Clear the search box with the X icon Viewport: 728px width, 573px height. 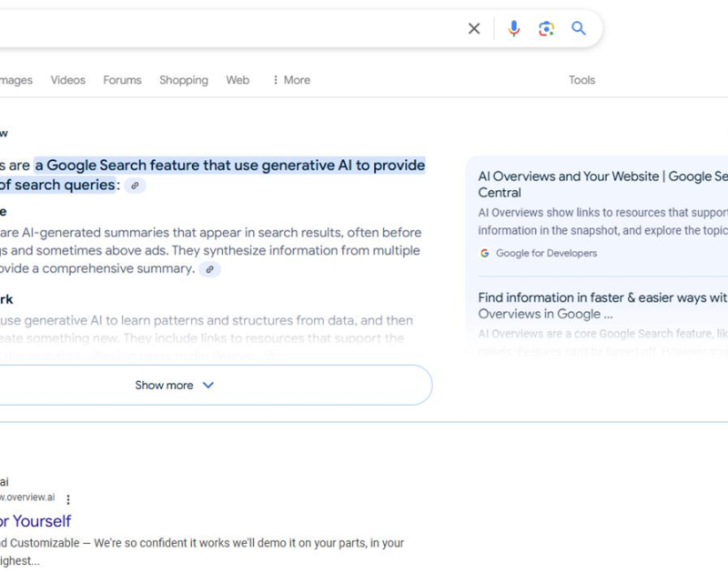474,29
